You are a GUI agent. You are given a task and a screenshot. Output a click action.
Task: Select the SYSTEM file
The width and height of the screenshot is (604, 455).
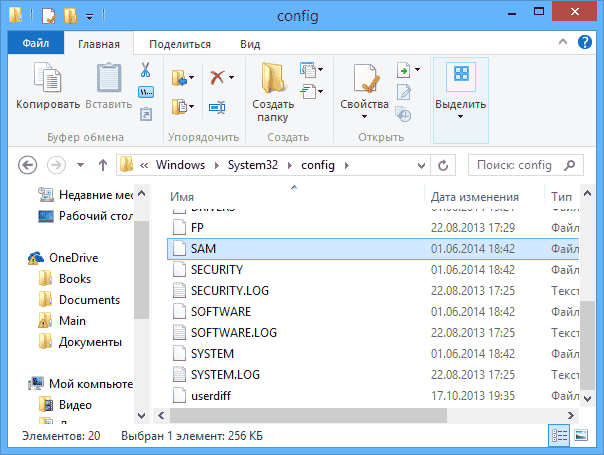pyautogui.click(x=373, y=354)
